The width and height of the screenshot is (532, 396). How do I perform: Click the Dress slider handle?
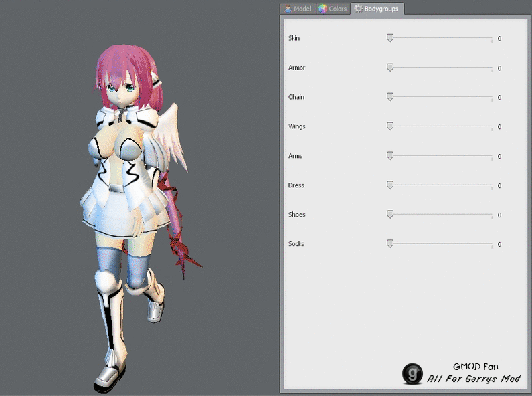coord(390,185)
